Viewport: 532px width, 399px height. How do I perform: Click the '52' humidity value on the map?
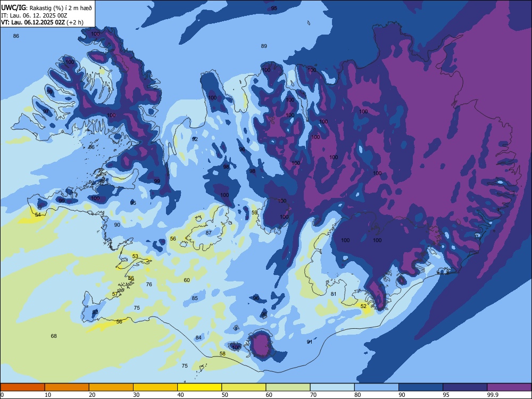pyautogui.click(x=363, y=306)
